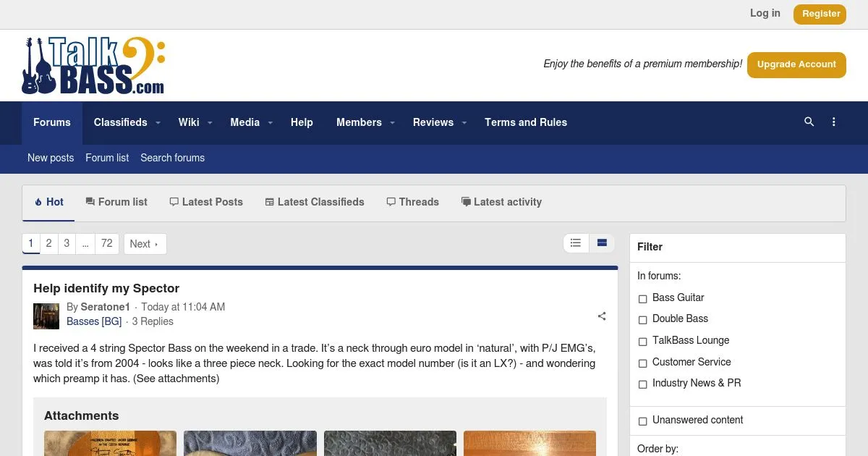Expand the Media menu dropdown arrow

coord(271,123)
